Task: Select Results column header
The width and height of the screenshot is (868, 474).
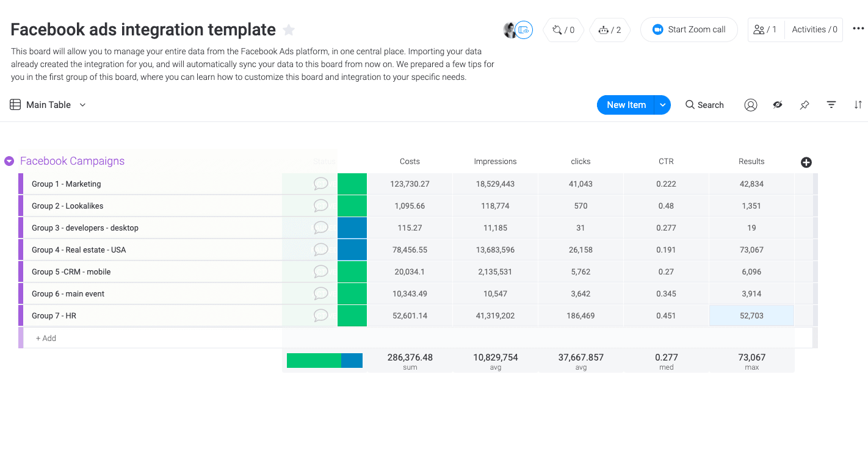Action: pos(751,162)
